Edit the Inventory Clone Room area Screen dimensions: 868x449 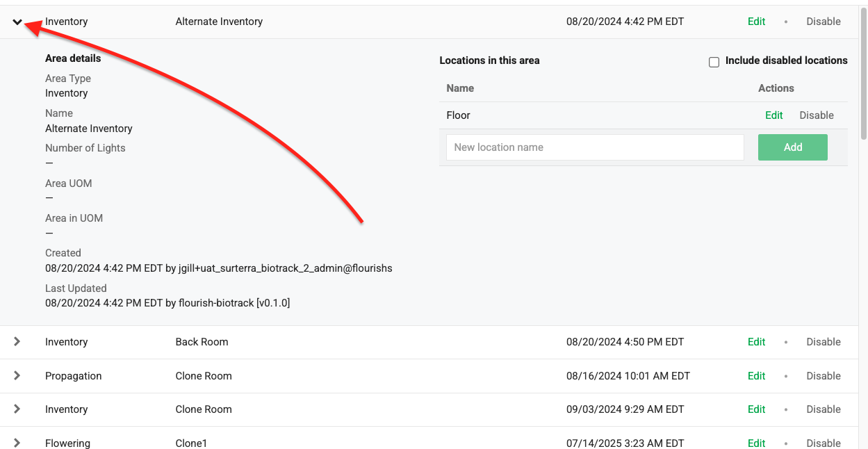[x=756, y=409]
